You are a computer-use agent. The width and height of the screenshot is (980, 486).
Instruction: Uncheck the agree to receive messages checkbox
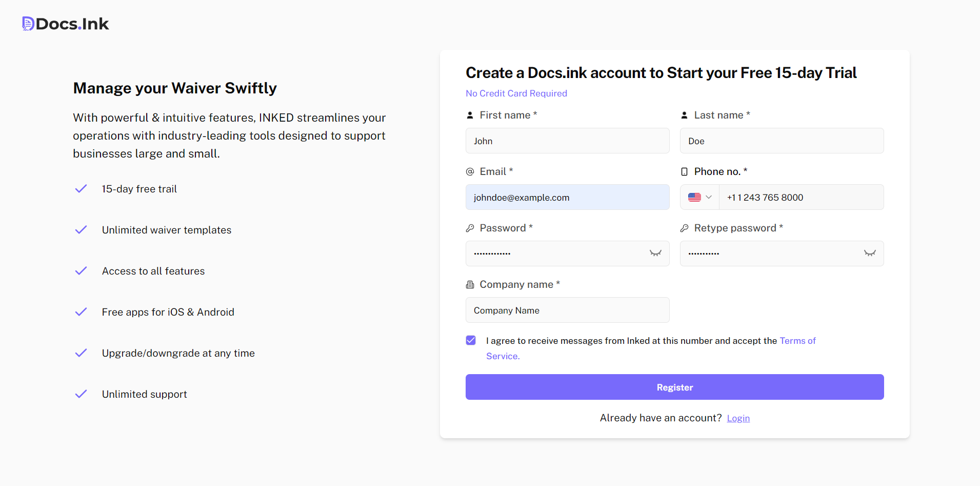pos(471,340)
